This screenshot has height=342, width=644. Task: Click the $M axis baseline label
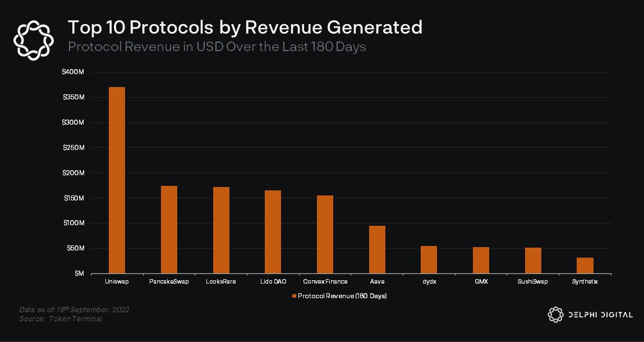tap(80, 272)
